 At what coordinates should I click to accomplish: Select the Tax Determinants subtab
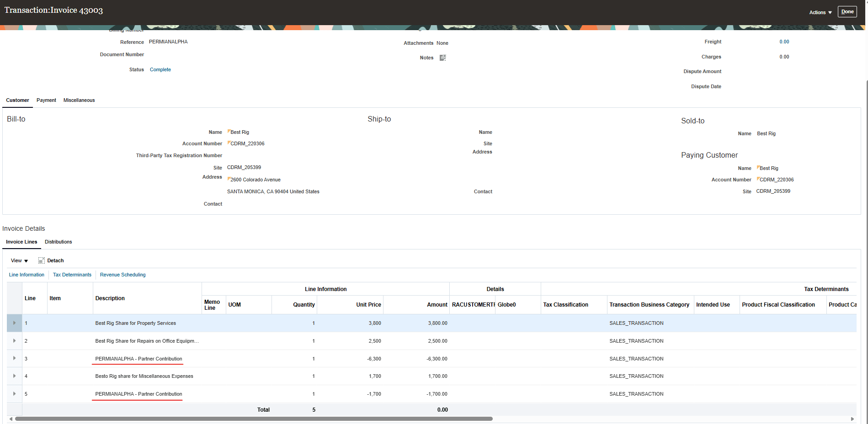pos(72,275)
